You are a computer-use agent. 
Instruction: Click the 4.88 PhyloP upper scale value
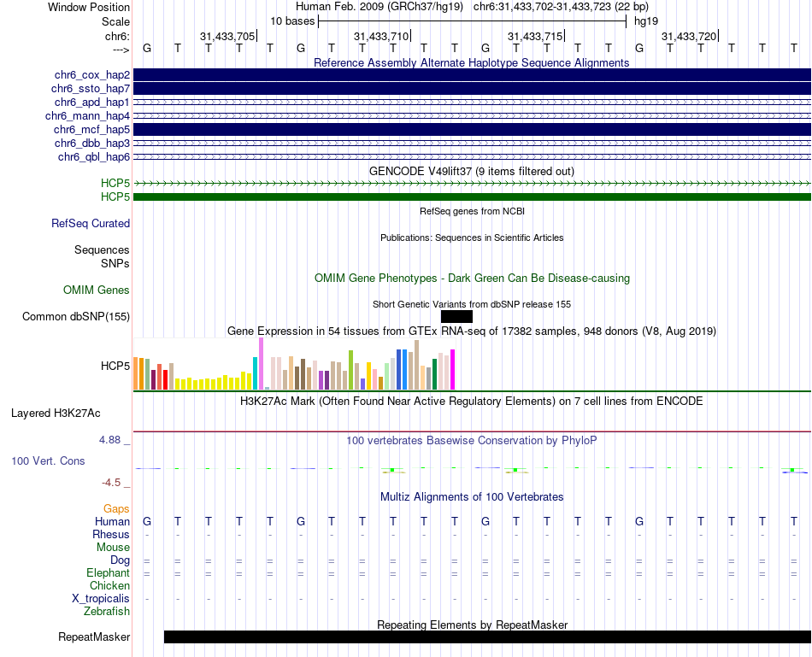point(109,440)
